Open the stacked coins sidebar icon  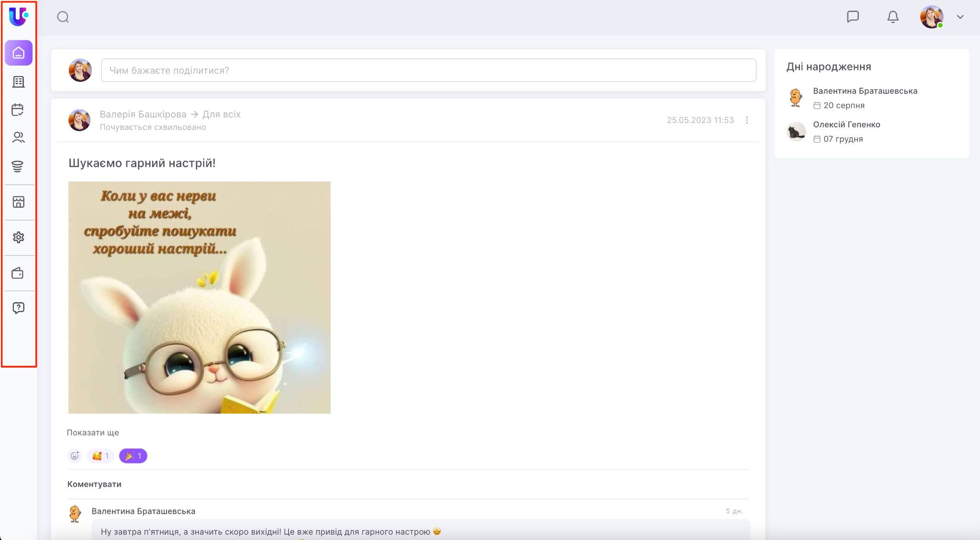click(x=18, y=166)
